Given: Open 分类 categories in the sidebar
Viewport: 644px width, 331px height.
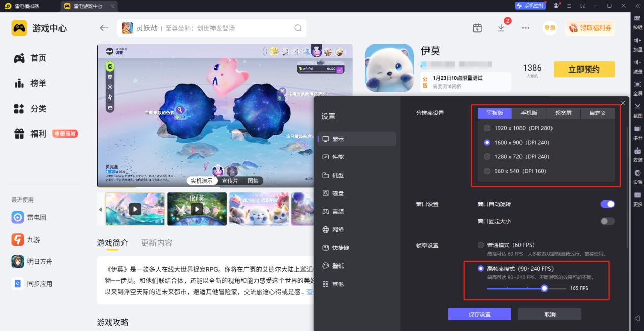Looking at the screenshot, I should click(x=30, y=109).
